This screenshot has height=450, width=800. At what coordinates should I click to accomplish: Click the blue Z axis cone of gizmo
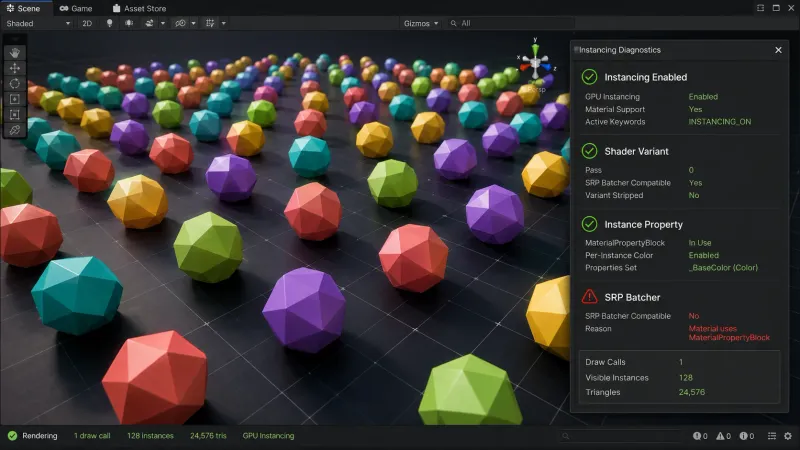[546, 67]
